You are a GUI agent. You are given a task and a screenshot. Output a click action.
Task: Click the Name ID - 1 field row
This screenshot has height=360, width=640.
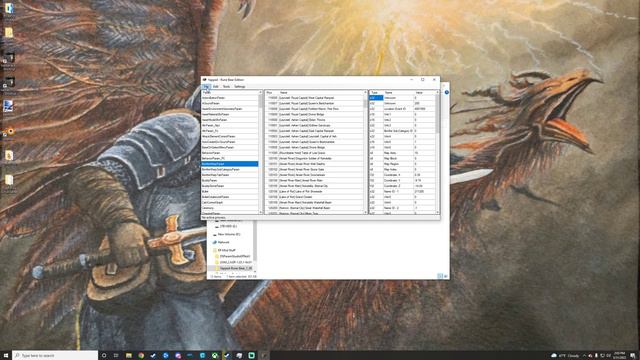click(402, 191)
